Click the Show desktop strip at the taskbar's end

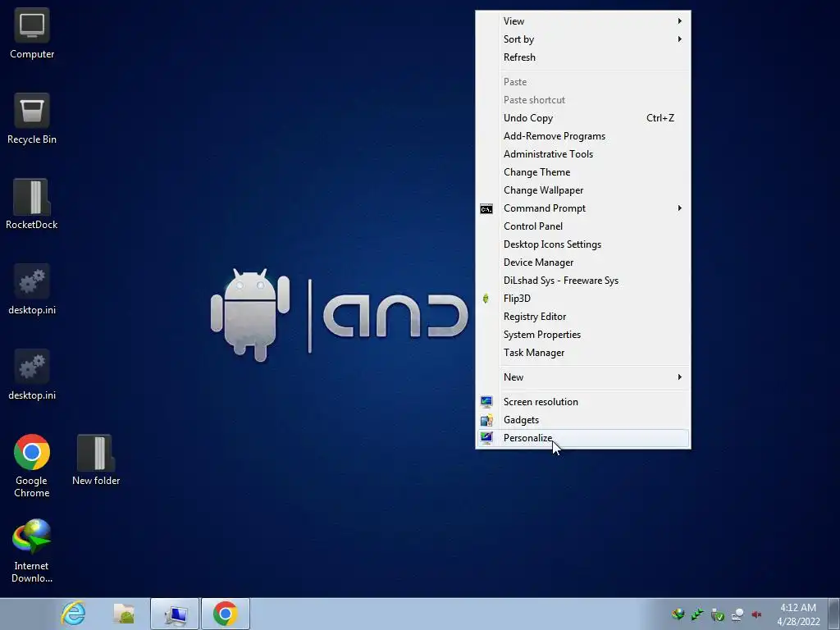834,614
